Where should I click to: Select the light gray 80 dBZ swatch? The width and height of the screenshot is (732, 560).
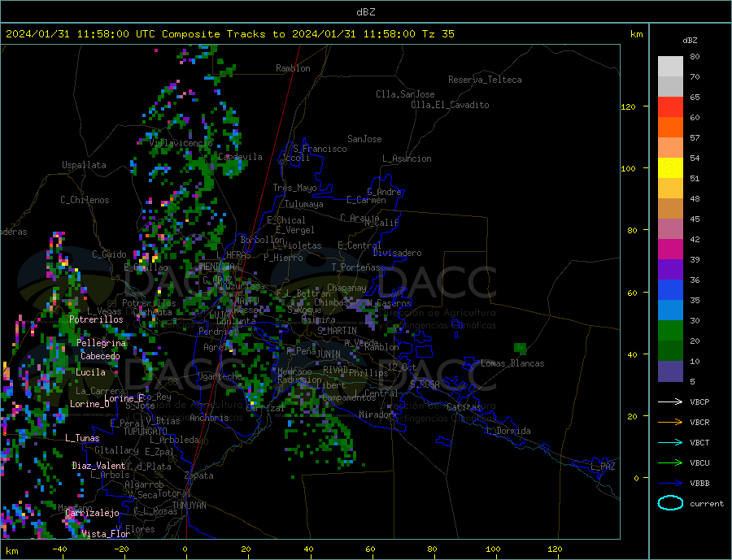click(670, 67)
